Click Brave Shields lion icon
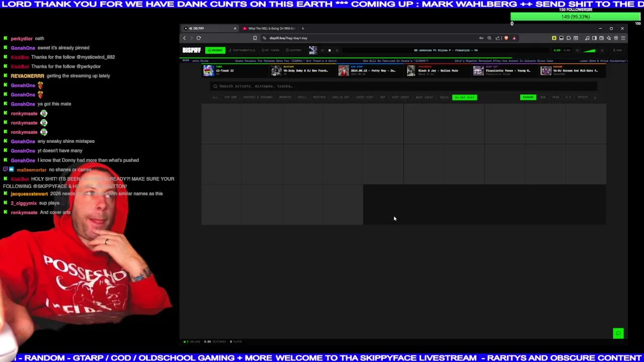Viewport: 644px width, 362px height. [x=506, y=38]
